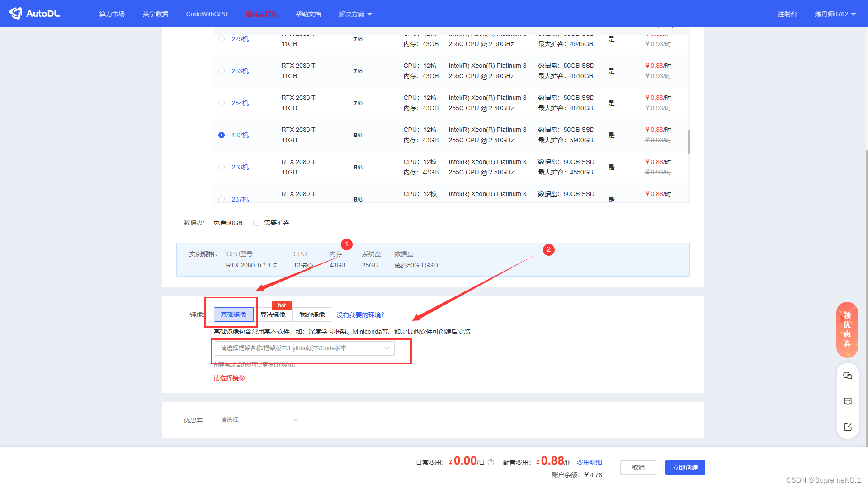Image resolution: width=868 pixels, height=488 pixels.
Task: Click the 最大扩容: 4810GB text
Action: coord(566,108)
